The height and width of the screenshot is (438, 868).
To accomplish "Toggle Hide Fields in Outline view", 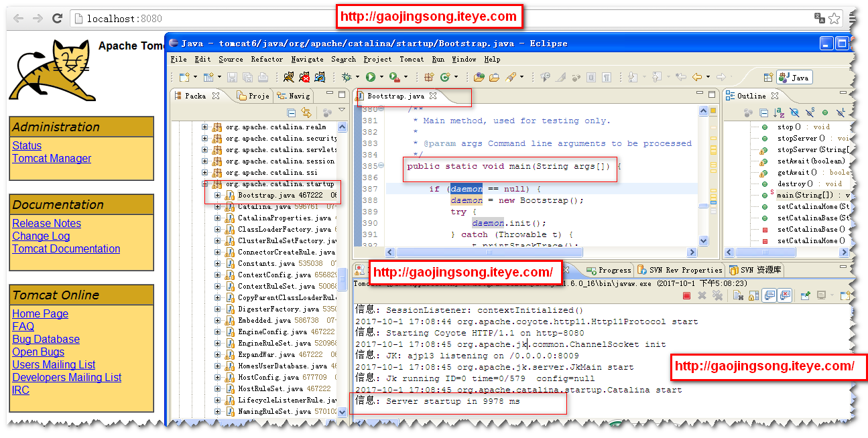I will point(795,113).
